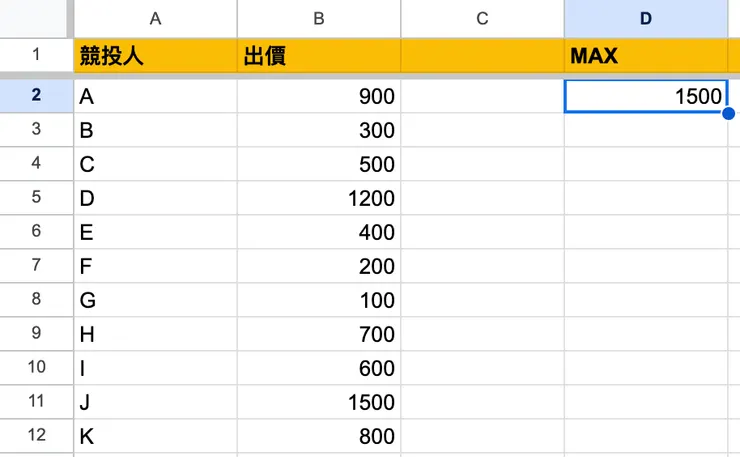Select cell D2 showing 1500
The image size is (740, 457).
[x=645, y=96]
